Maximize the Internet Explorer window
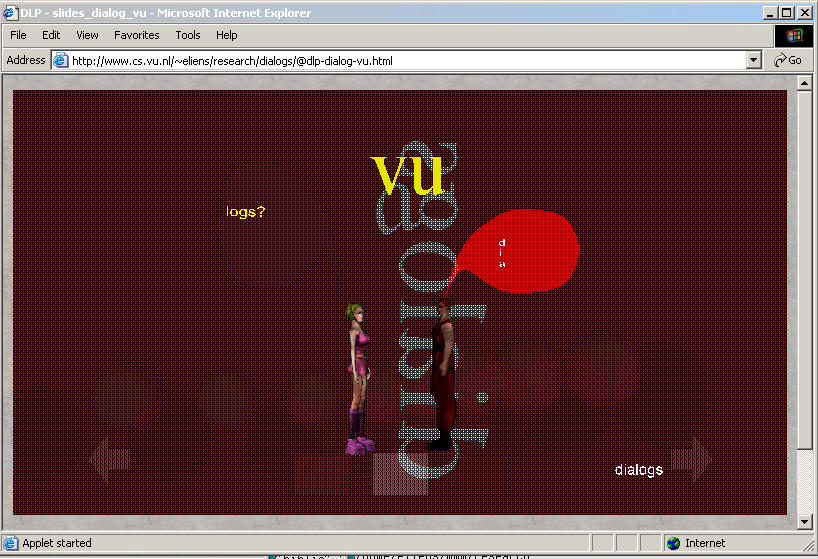The width and height of the screenshot is (818, 559). click(787, 13)
